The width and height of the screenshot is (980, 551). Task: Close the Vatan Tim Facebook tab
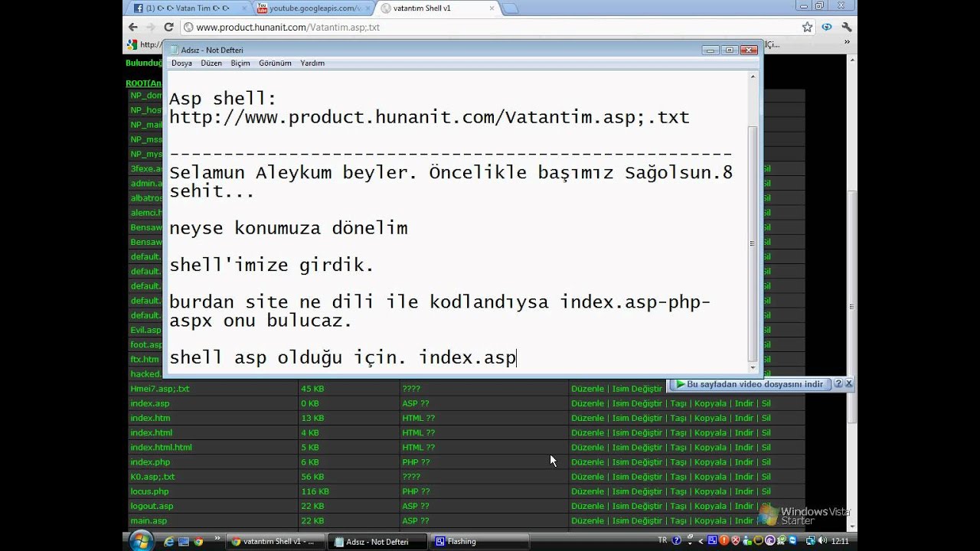(243, 8)
